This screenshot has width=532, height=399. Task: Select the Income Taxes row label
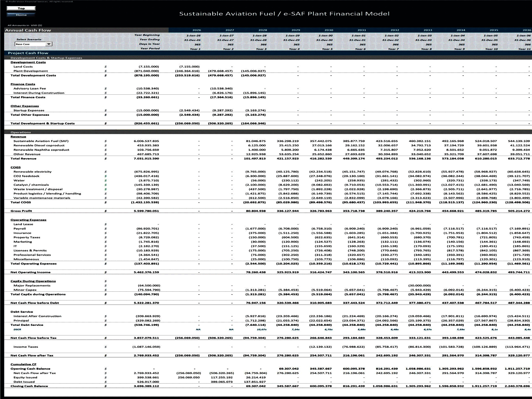[26, 347]
